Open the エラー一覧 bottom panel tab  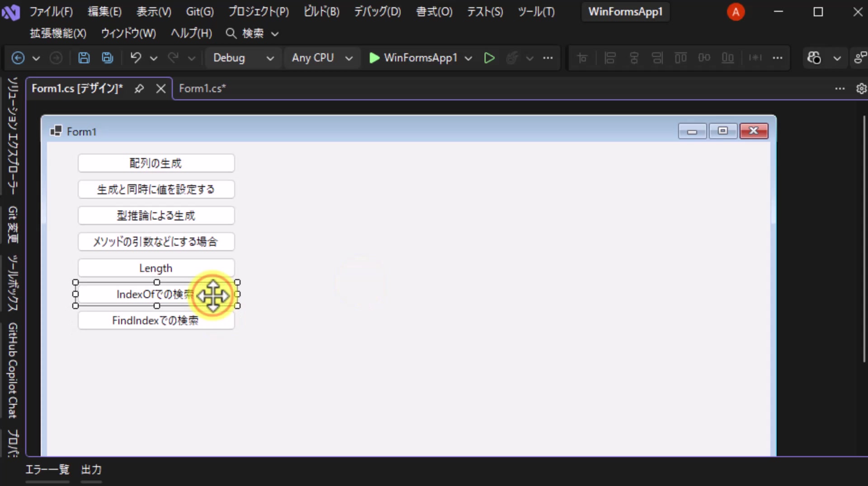(x=47, y=470)
